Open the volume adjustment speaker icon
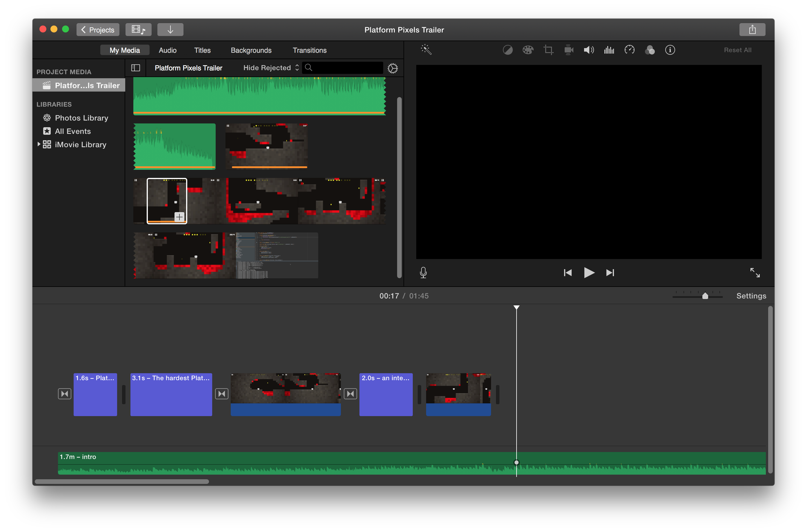The height and width of the screenshot is (532, 807). tap(589, 50)
